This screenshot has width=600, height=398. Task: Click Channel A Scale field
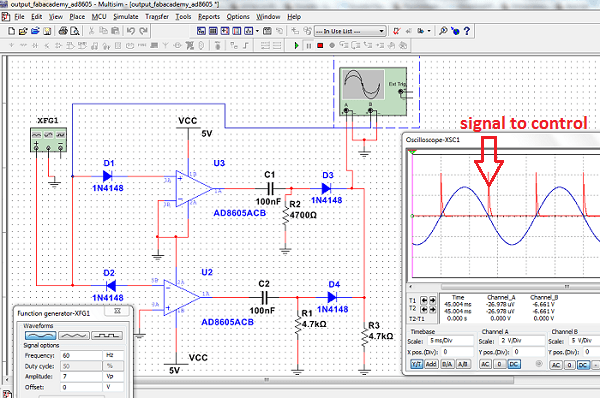click(x=522, y=341)
